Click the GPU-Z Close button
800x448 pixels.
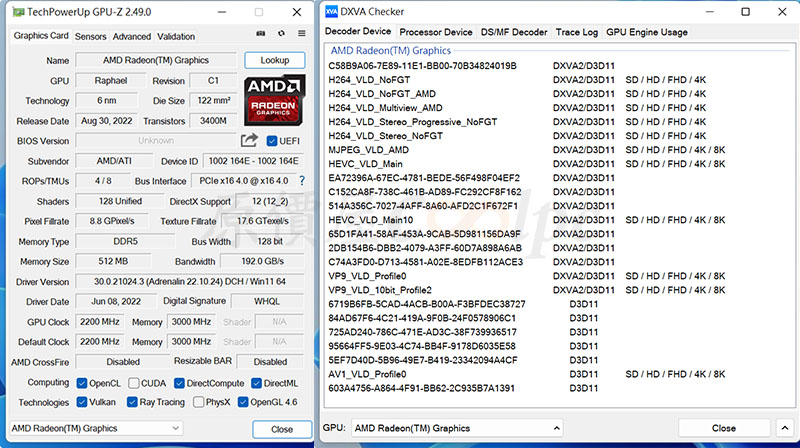coord(282,429)
